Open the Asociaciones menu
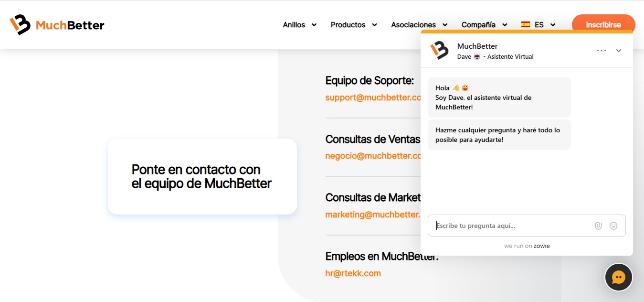 click(x=413, y=25)
